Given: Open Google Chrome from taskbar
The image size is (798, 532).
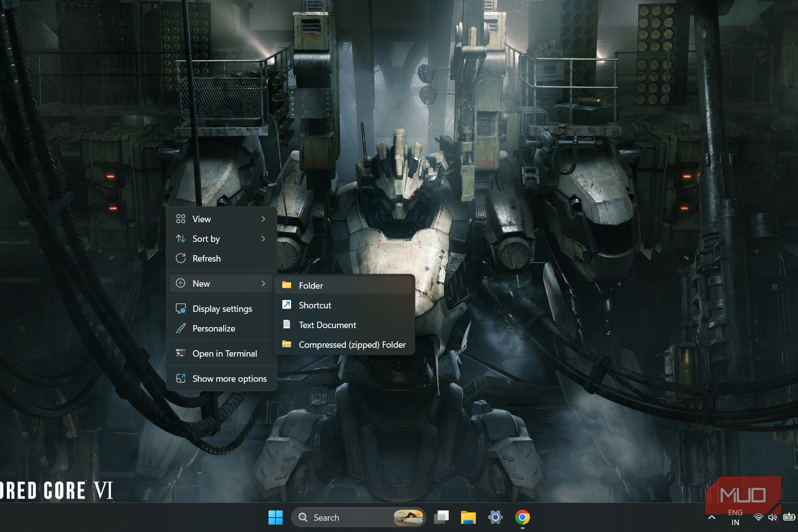Looking at the screenshot, I should click(x=523, y=518).
